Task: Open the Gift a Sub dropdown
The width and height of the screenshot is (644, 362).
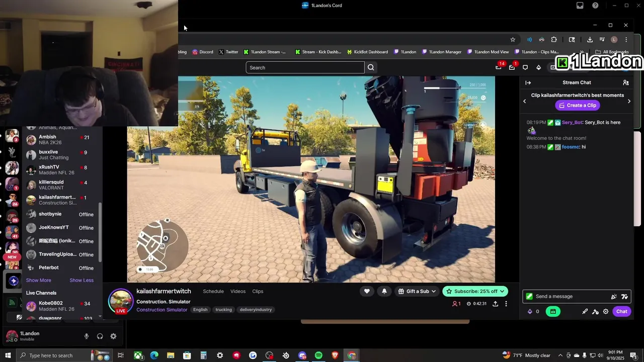Action: click(417, 291)
